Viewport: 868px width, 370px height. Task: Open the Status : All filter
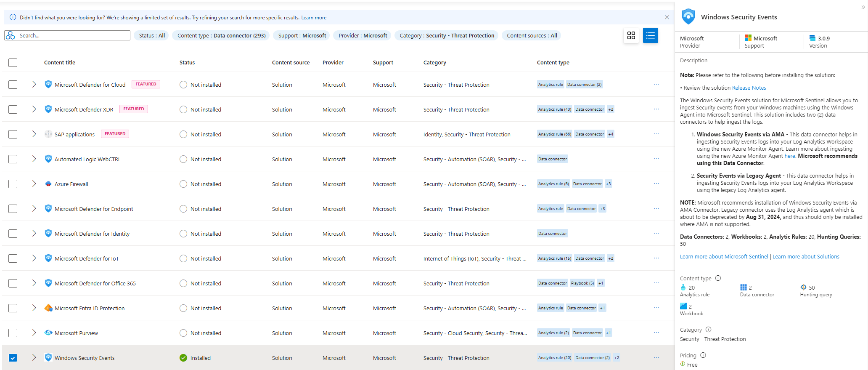click(152, 35)
